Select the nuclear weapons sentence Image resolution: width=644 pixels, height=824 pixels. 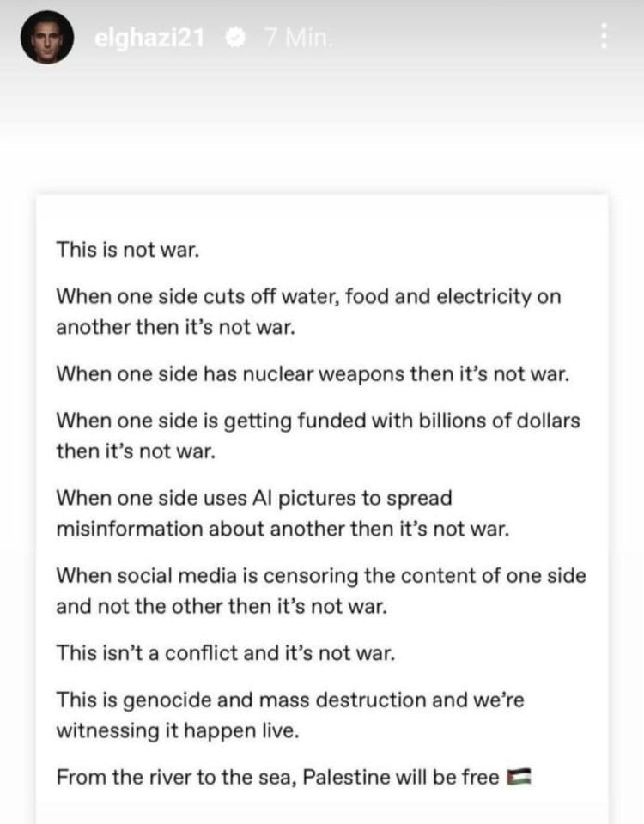pyautogui.click(x=313, y=374)
